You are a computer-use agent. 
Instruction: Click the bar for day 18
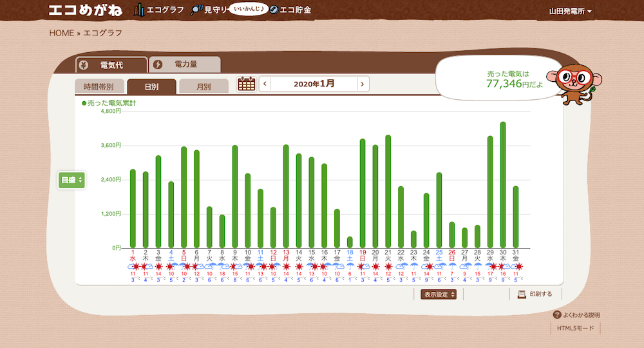click(x=350, y=242)
